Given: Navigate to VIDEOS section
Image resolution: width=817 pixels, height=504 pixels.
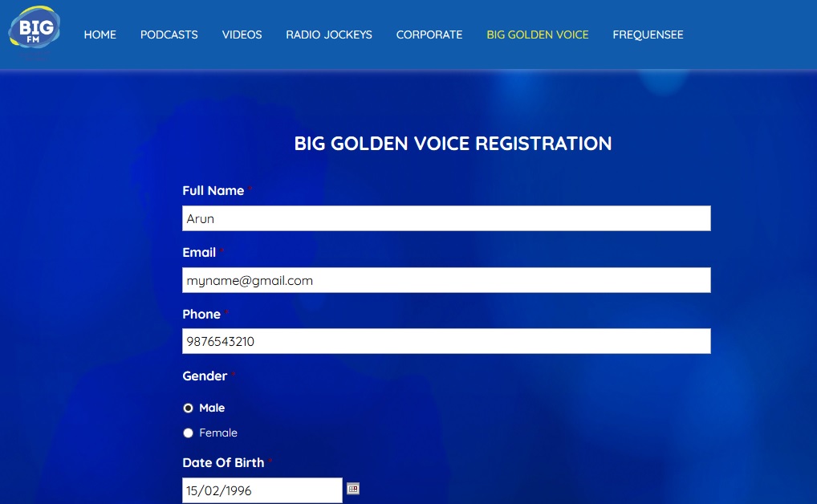Looking at the screenshot, I should click(x=242, y=35).
